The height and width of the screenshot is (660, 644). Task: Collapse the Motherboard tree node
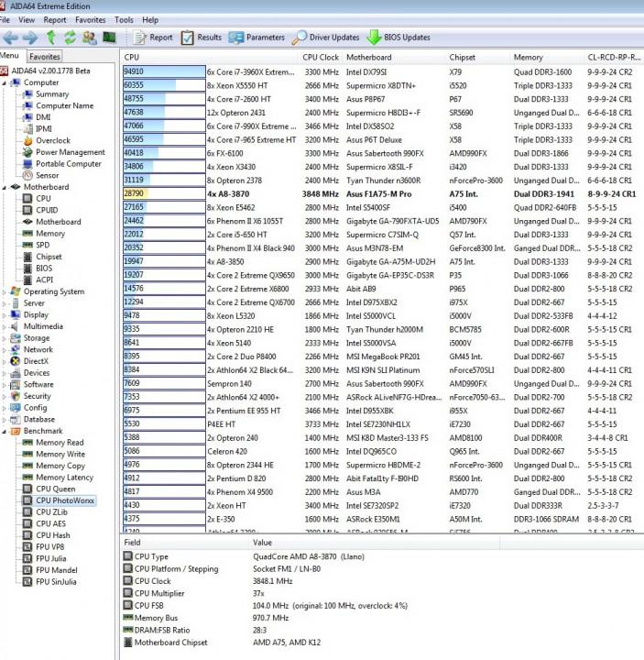click(5, 187)
